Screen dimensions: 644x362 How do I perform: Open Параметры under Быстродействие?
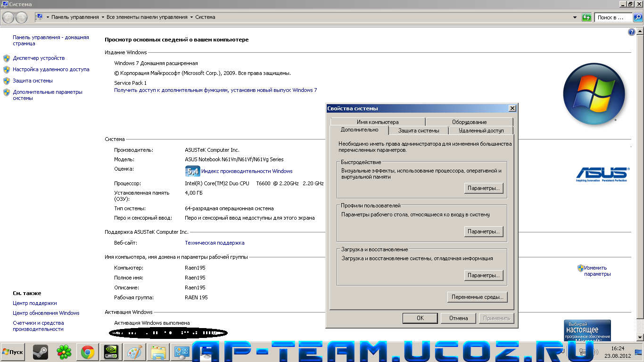483,188
